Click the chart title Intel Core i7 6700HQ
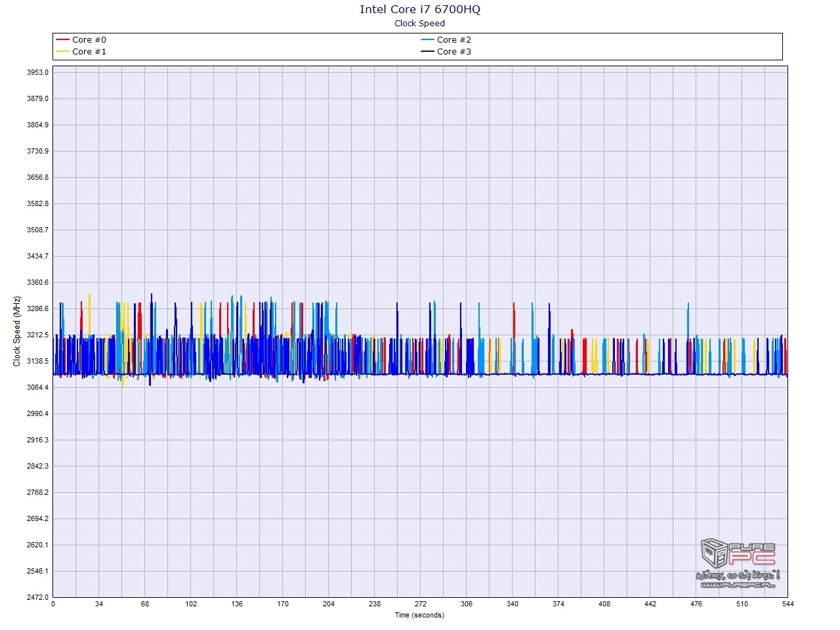This screenshot has height=630, width=840. click(x=420, y=9)
